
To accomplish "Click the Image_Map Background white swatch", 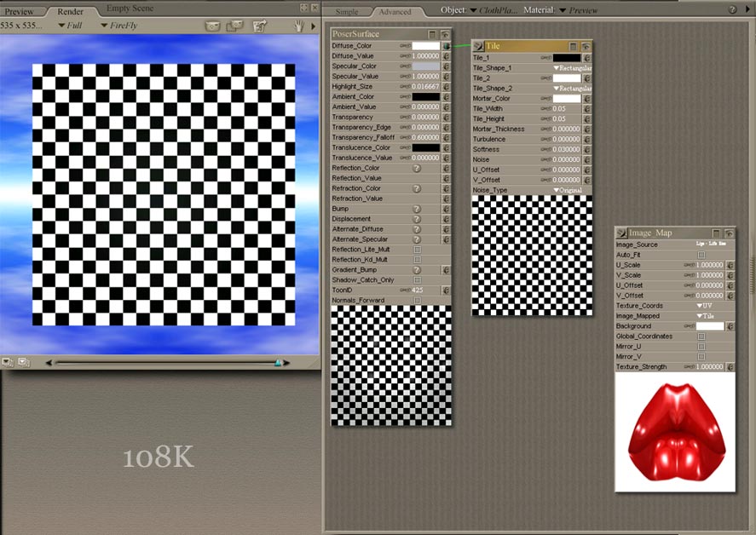I will pyautogui.click(x=710, y=326).
